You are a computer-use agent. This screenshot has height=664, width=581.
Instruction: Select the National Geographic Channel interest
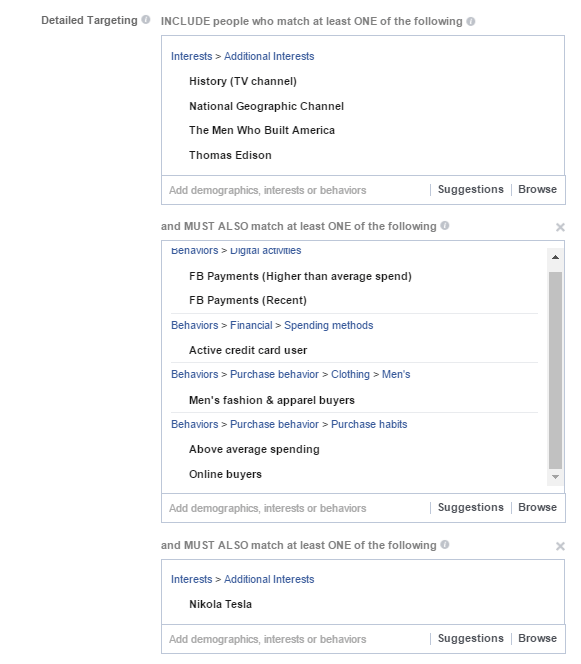coord(266,106)
